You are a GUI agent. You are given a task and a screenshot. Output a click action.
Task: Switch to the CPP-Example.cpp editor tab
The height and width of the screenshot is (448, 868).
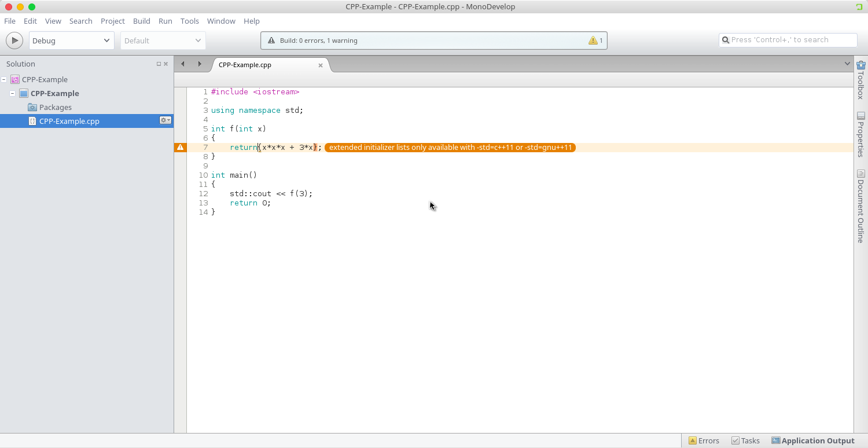click(245, 65)
